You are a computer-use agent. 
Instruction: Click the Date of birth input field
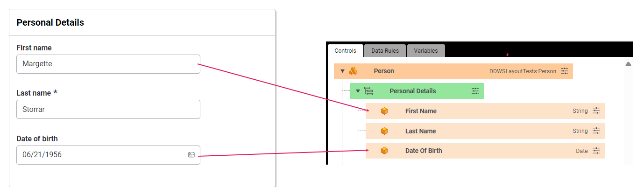coord(108,155)
